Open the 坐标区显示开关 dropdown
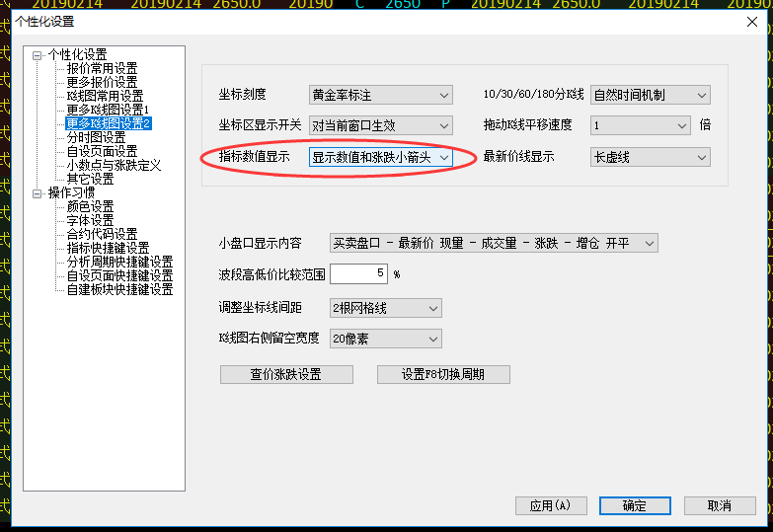 pos(381,125)
